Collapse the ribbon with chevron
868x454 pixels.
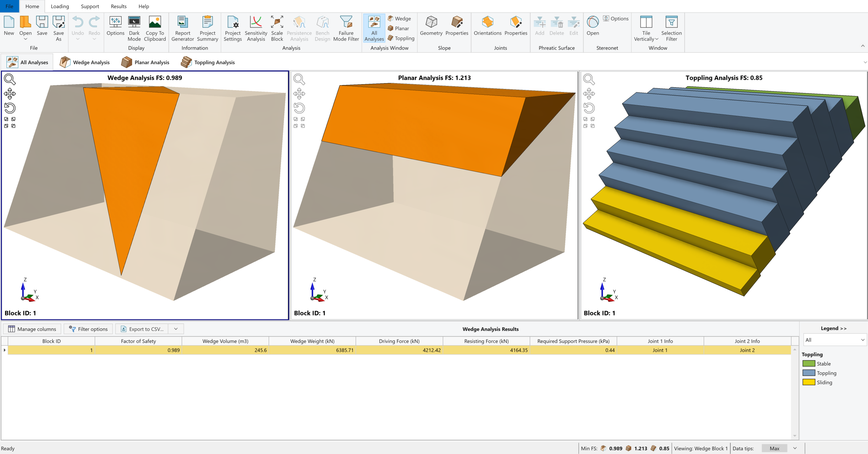863,46
